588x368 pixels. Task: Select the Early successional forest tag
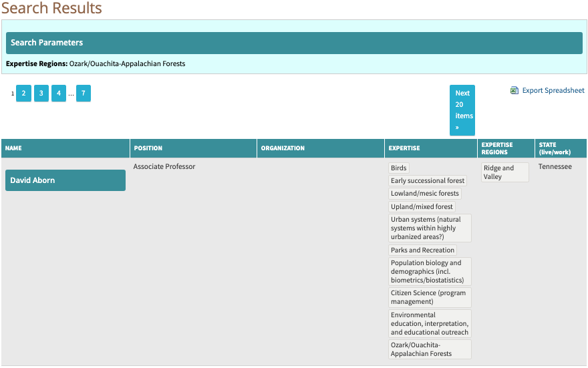coord(428,181)
